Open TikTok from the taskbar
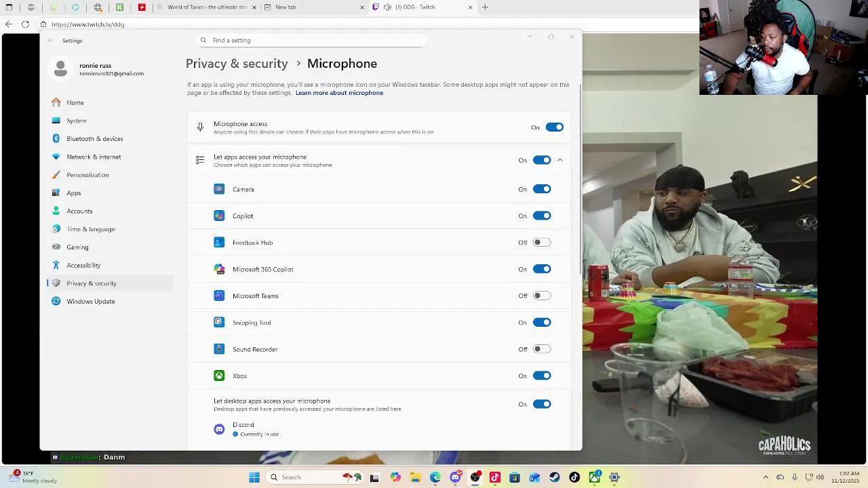This screenshot has height=488, width=868. click(x=574, y=477)
